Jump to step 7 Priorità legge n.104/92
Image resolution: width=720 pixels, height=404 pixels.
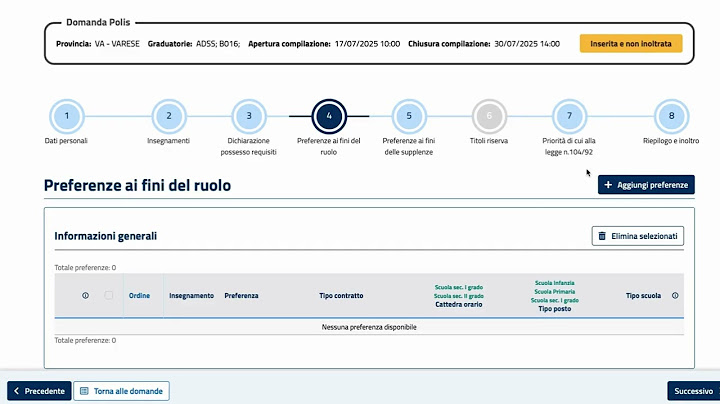coord(569,116)
